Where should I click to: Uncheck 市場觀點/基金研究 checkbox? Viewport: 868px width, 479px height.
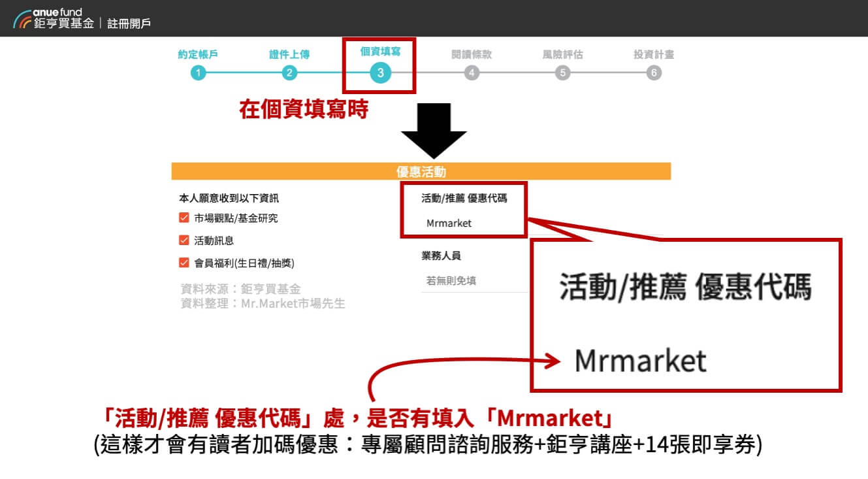184,218
